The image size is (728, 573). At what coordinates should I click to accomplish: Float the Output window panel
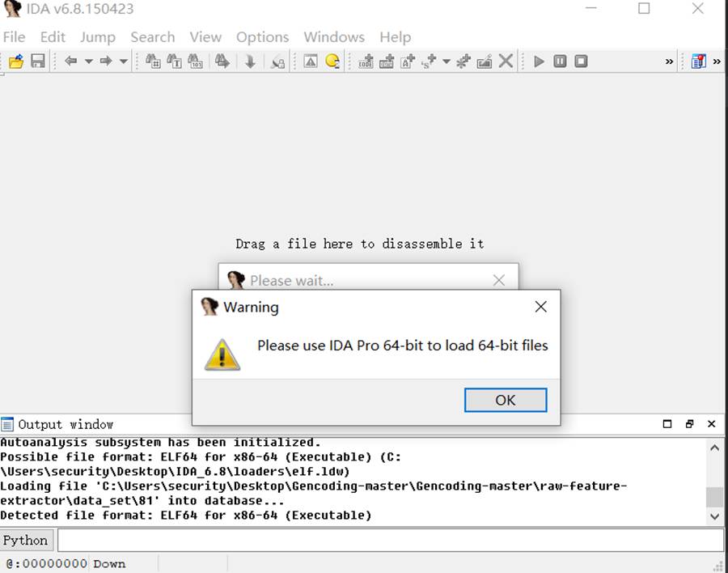click(689, 423)
